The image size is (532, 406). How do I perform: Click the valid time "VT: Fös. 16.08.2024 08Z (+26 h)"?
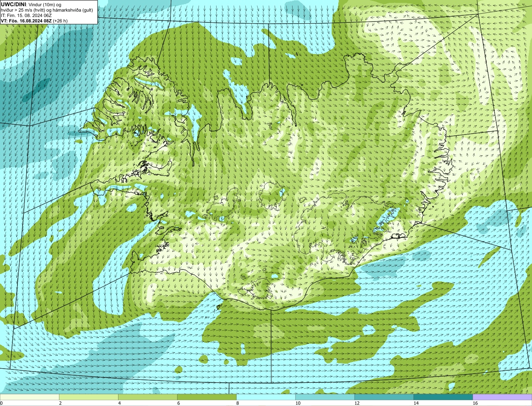[34, 21]
